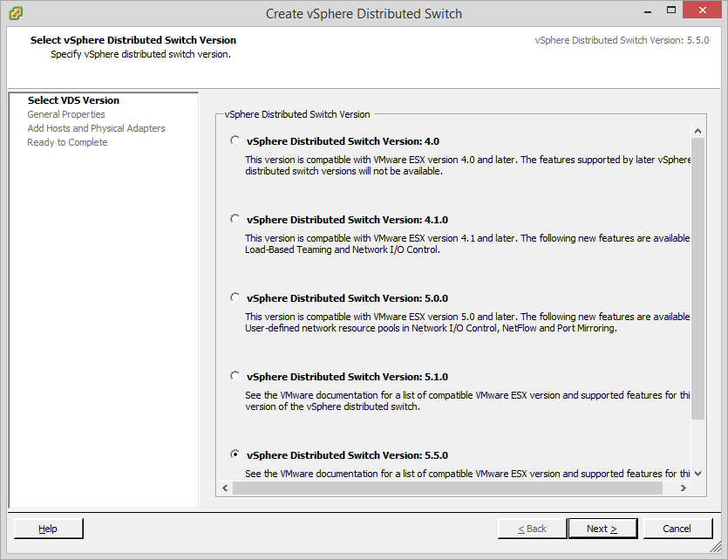Screen dimensions: 728x560
Task: Select the Version 5.1.0 radio button
Action: point(235,376)
